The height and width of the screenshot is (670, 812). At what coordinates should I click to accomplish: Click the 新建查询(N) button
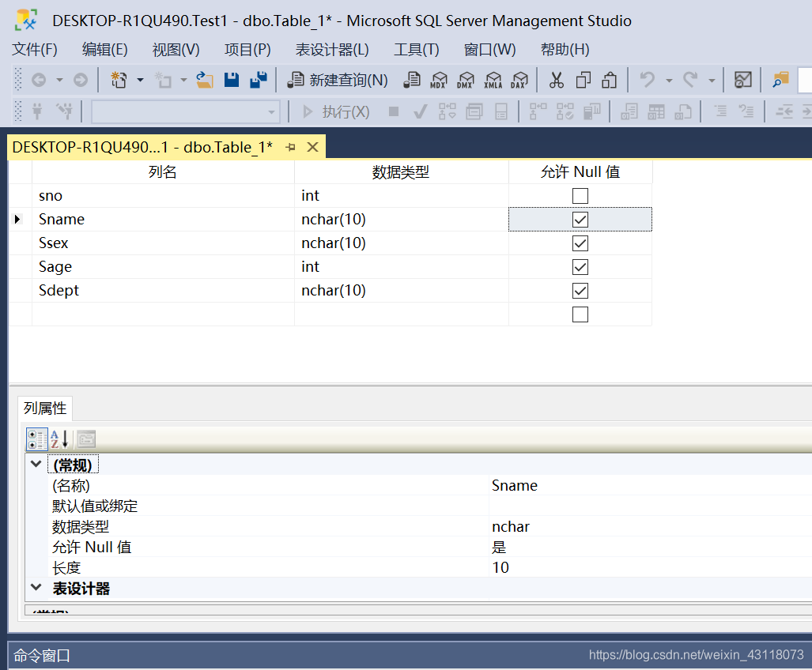click(x=338, y=80)
